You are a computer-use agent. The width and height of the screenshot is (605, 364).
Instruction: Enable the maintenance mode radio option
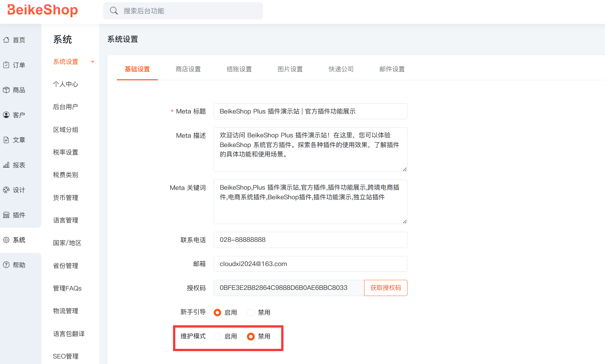click(218, 337)
